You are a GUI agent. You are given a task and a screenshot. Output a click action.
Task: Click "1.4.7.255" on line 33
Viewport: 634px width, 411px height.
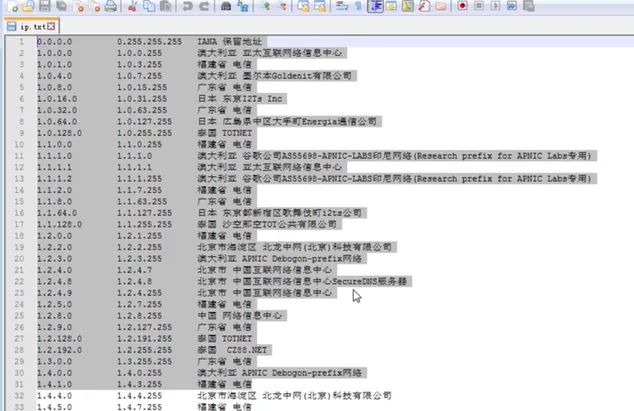tap(139, 407)
